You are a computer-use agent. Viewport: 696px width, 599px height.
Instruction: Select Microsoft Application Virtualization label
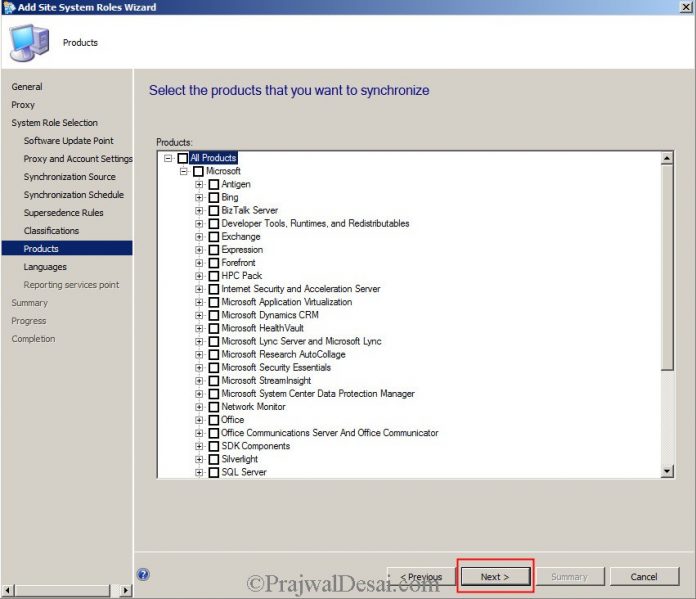[287, 302]
